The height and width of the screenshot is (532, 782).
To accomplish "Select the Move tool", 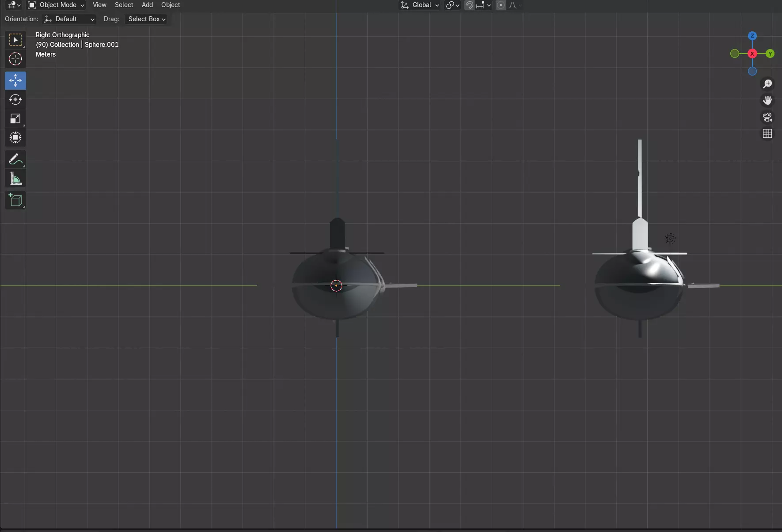I will [x=15, y=80].
